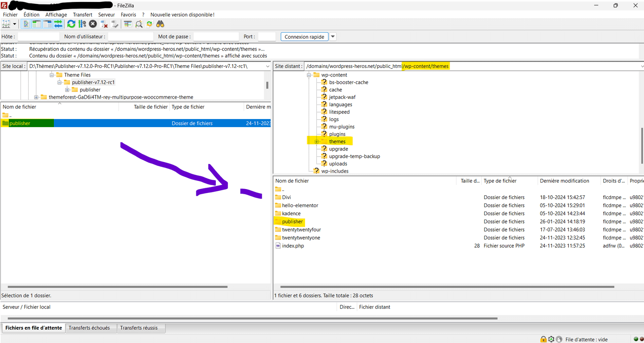Switch to the Transferts échoués tab
Image resolution: width=644 pixels, height=343 pixels.
click(89, 328)
